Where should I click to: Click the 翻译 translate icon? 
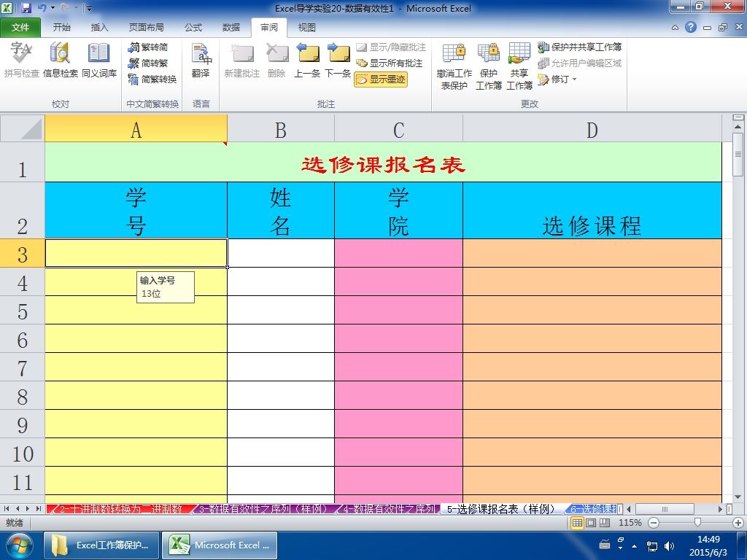[x=201, y=60]
